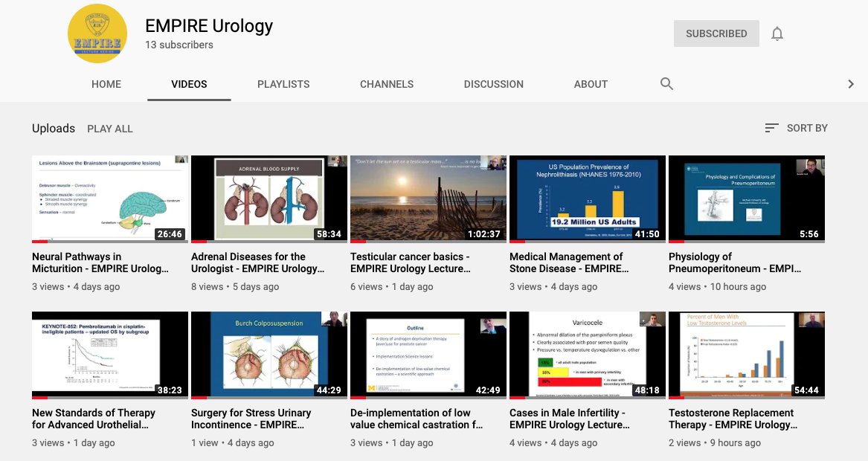
Task: Open Neural Pathways in Micturition video thumbnail
Action: click(110, 199)
